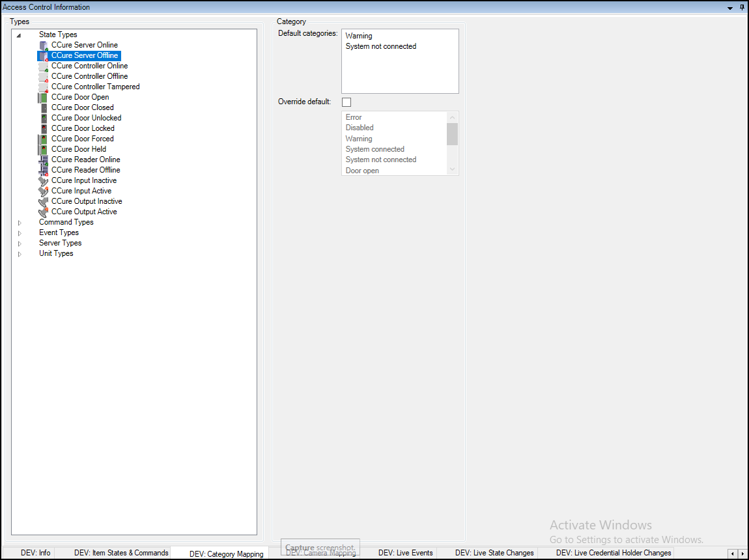The height and width of the screenshot is (560, 749).
Task: Click the CCure Door Forced state icon
Action: point(43,139)
